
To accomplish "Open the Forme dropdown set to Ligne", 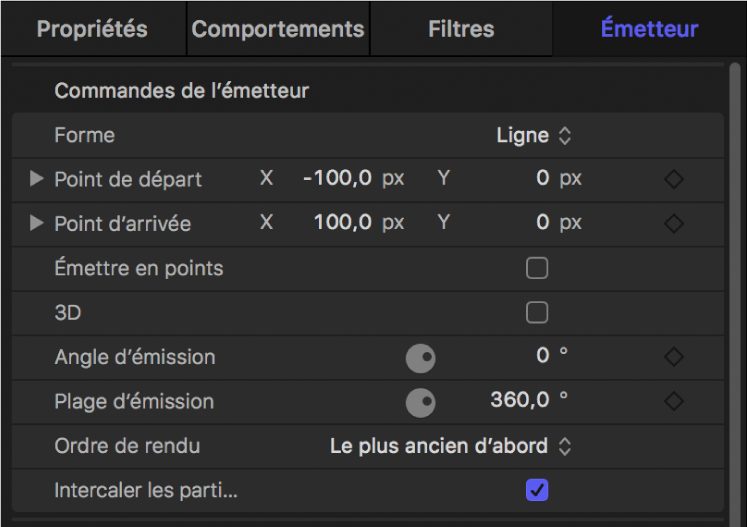I will (x=534, y=135).
